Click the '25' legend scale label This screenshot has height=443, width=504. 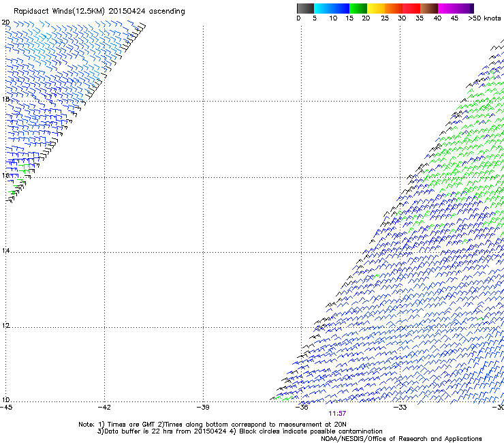pyautogui.click(x=385, y=18)
